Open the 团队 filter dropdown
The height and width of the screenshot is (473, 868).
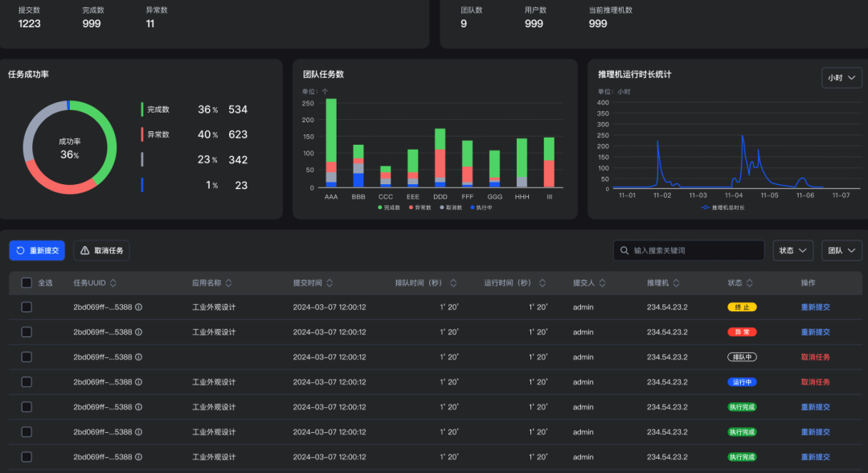tap(841, 251)
